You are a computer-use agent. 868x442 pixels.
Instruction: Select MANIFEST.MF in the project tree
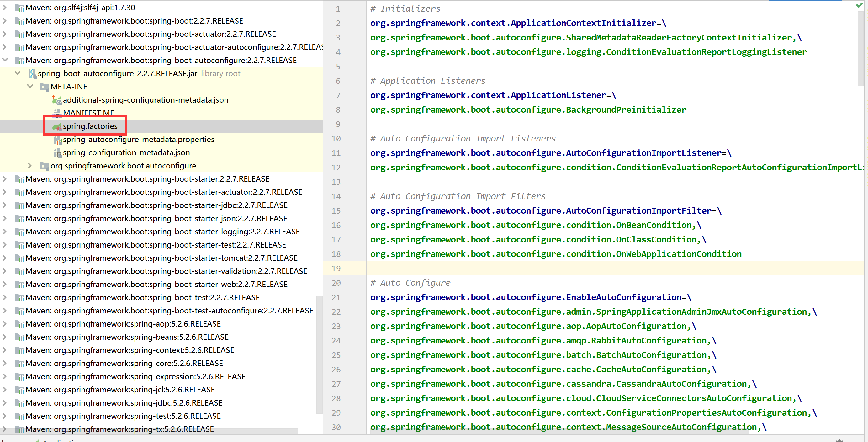pos(89,113)
